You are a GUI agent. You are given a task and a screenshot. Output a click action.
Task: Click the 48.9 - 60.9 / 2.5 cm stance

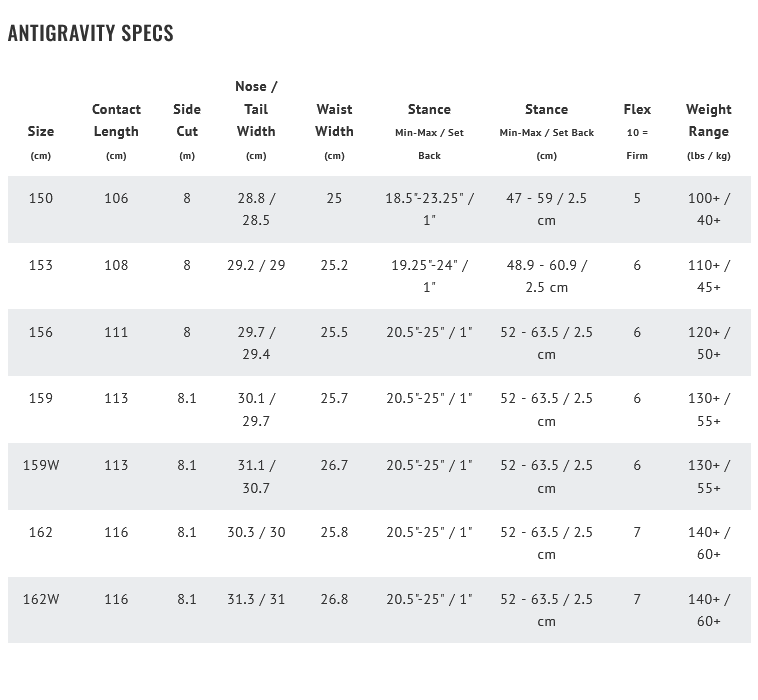546,276
